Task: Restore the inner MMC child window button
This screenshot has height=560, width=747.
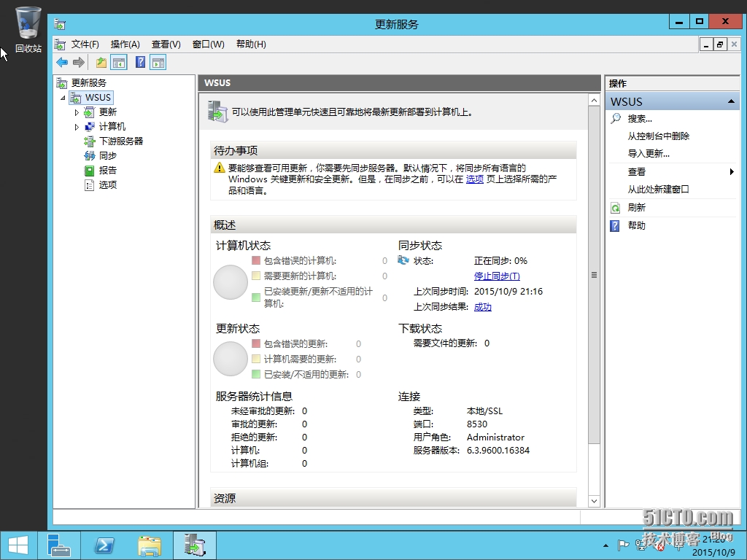Action: click(720, 44)
